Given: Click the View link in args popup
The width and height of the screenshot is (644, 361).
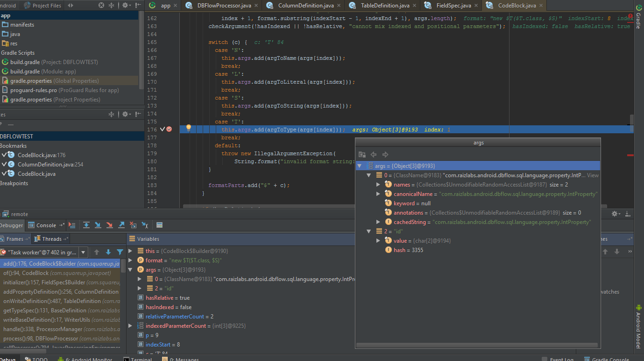Looking at the screenshot, I should point(593,175).
